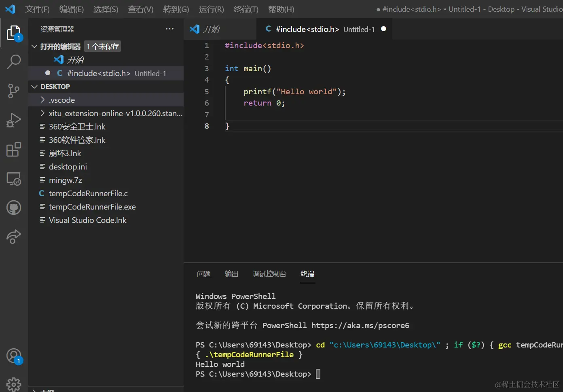Click the unsaved dot on Untitled-1 tab

click(x=383, y=29)
